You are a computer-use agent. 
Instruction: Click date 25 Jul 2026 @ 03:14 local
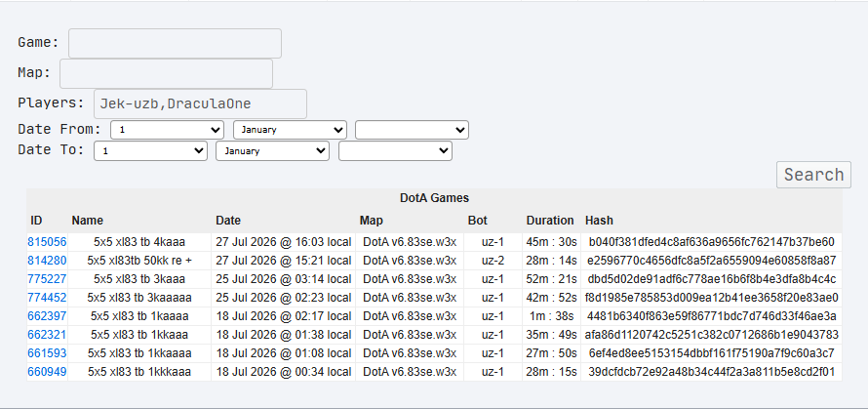pos(284,279)
